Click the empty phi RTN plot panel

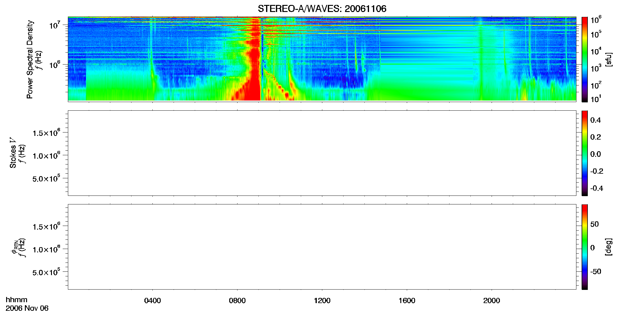point(322,247)
